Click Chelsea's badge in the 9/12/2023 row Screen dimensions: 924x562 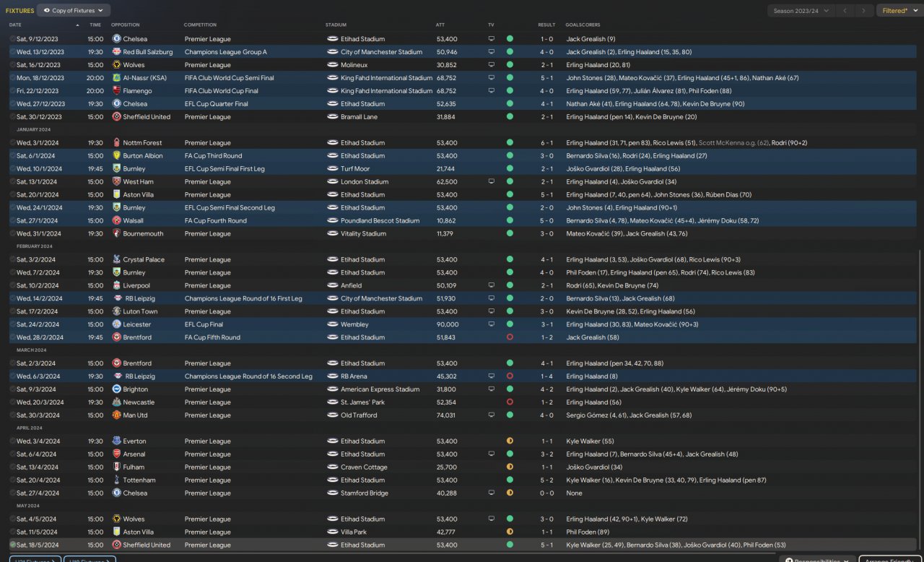(117, 39)
